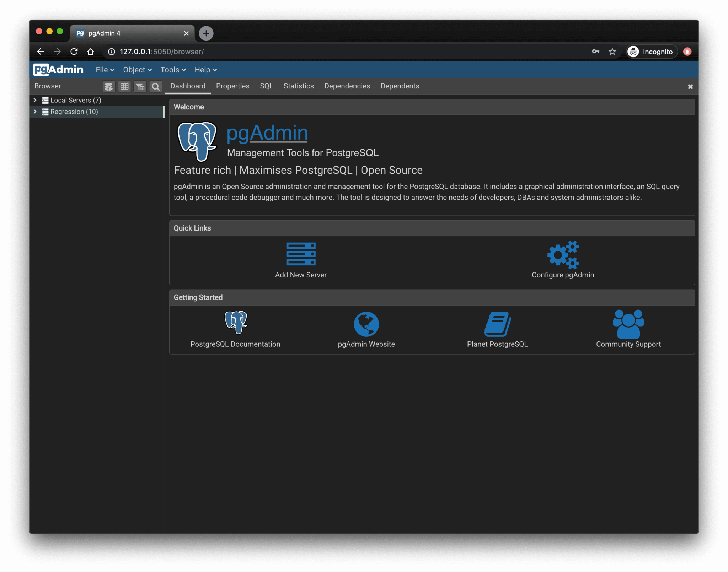Expand the Regression server group
728x572 pixels.
(x=35, y=112)
